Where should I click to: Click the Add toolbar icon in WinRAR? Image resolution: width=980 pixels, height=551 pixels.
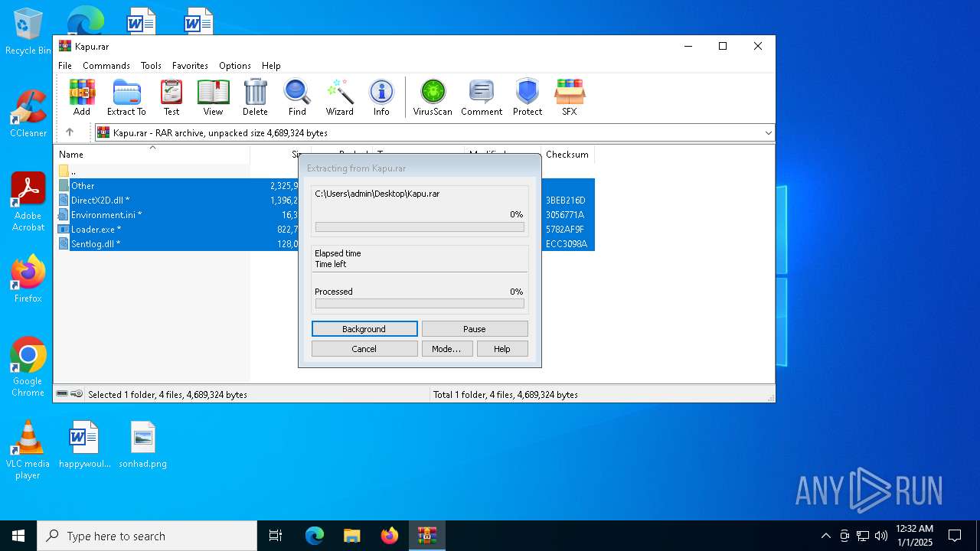tap(82, 97)
